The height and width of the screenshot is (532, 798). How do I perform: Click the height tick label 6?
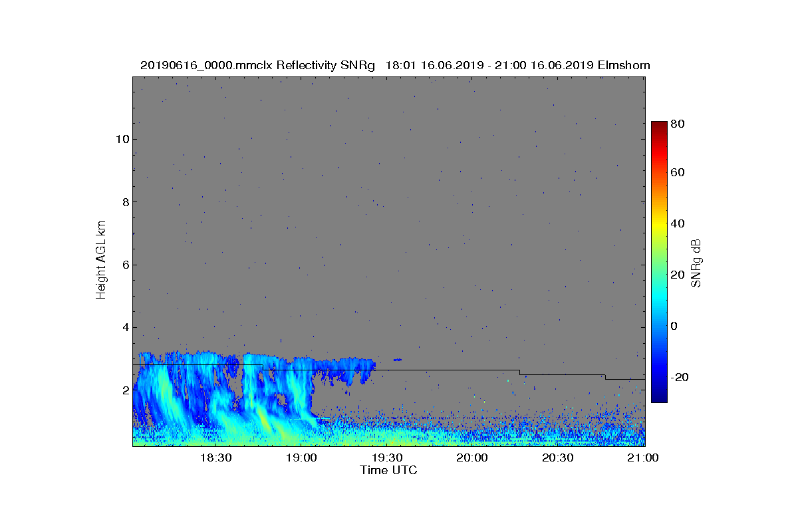pos(124,265)
